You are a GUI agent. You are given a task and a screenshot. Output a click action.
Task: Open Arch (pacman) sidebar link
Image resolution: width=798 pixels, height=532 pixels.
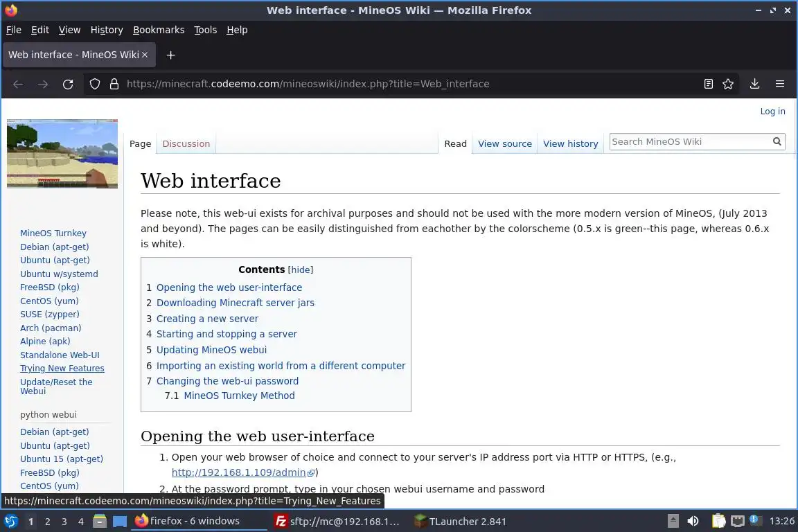(51, 328)
